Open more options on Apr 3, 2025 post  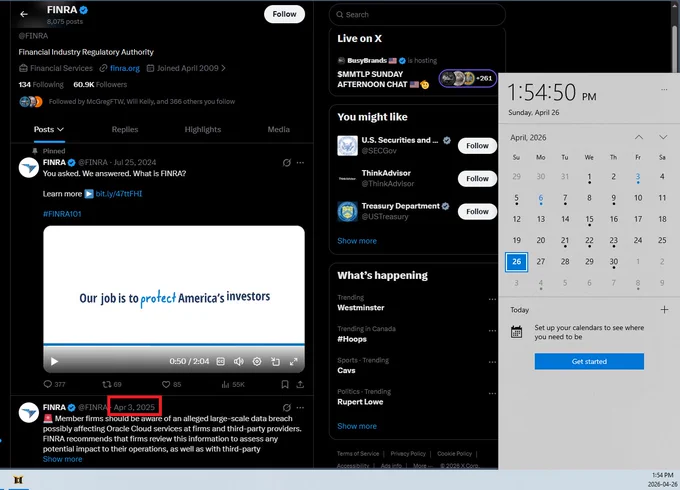300,408
